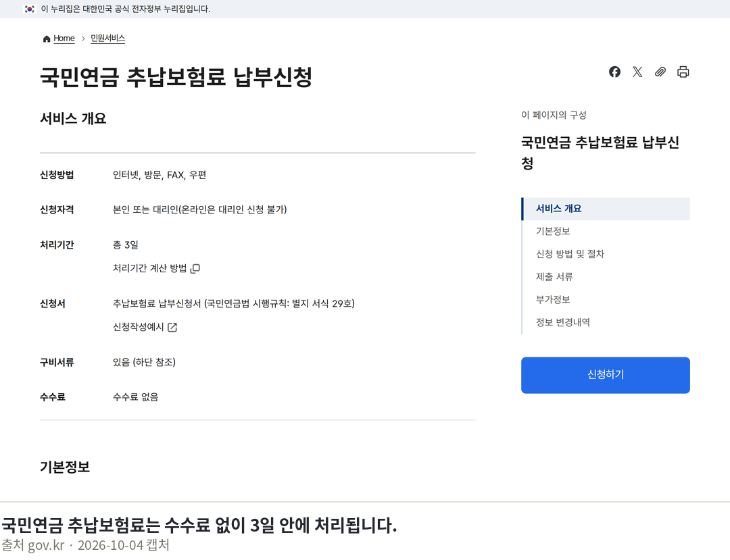The height and width of the screenshot is (560, 730).
Task: Copy page link with paperclip icon
Action: click(660, 72)
